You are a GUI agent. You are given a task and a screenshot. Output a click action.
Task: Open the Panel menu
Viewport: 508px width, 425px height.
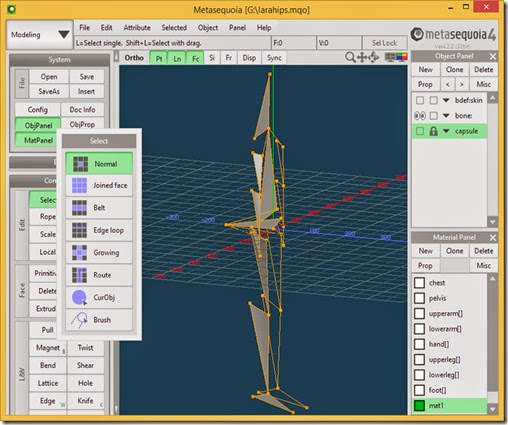pyautogui.click(x=237, y=28)
